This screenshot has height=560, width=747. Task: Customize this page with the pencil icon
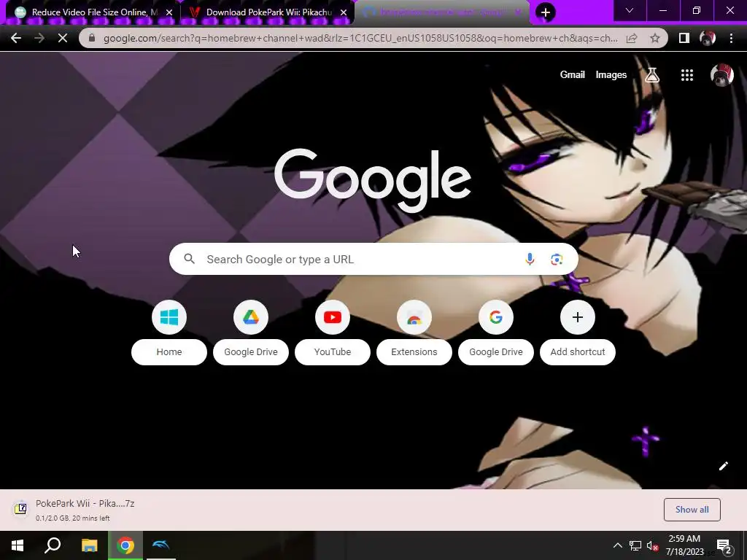click(x=723, y=466)
